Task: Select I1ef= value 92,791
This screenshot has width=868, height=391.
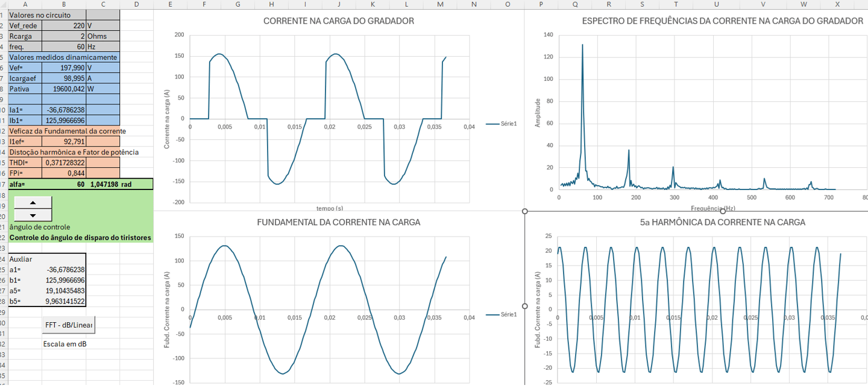Action: click(x=64, y=141)
